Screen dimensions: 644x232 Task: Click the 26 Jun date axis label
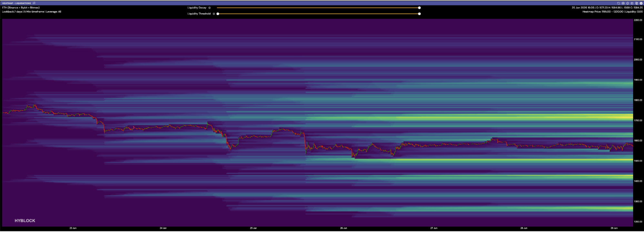point(344,228)
